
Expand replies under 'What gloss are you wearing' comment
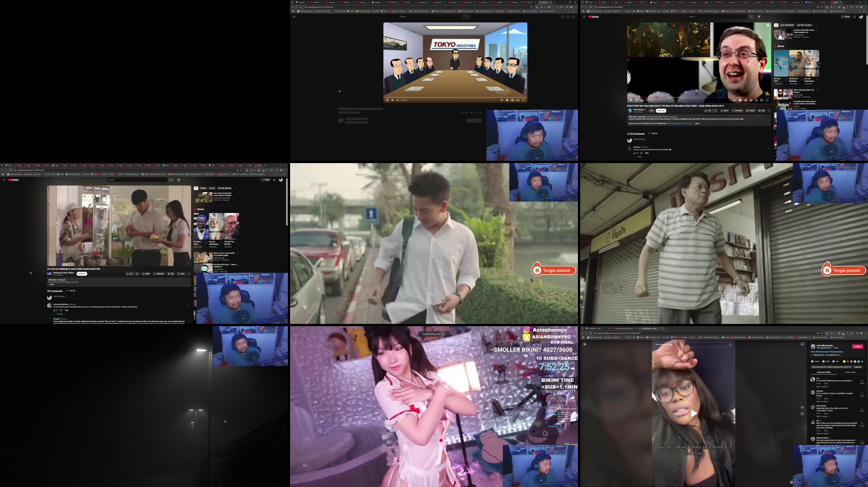pos(823,387)
